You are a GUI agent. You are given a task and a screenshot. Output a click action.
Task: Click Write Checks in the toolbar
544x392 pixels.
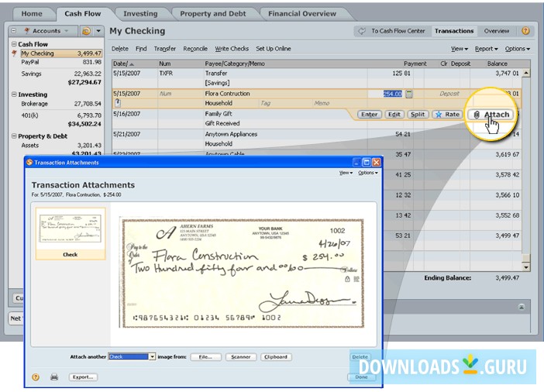tap(232, 49)
